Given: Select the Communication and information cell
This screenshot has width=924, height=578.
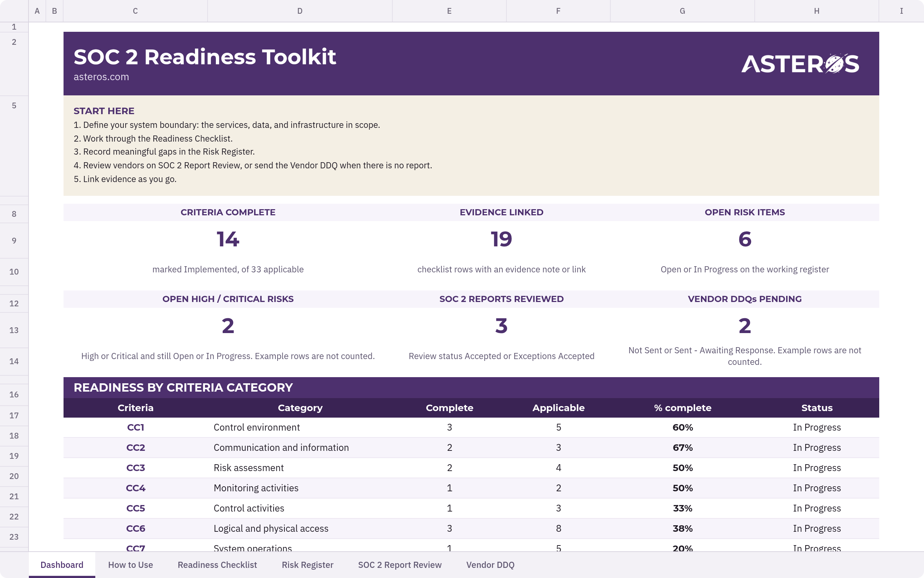Looking at the screenshot, I should [300, 448].
